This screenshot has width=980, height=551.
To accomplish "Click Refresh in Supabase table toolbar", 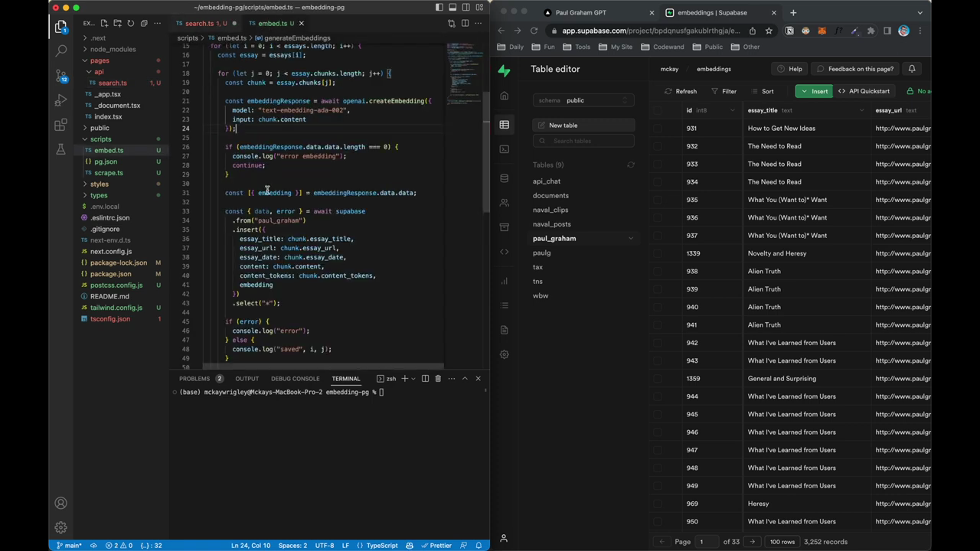I will tap(680, 91).
